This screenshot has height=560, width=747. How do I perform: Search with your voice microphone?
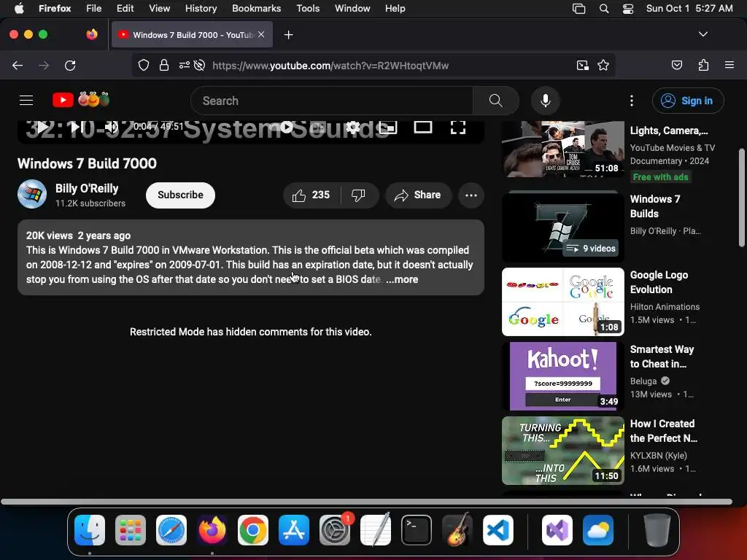pyautogui.click(x=546, y=101)
